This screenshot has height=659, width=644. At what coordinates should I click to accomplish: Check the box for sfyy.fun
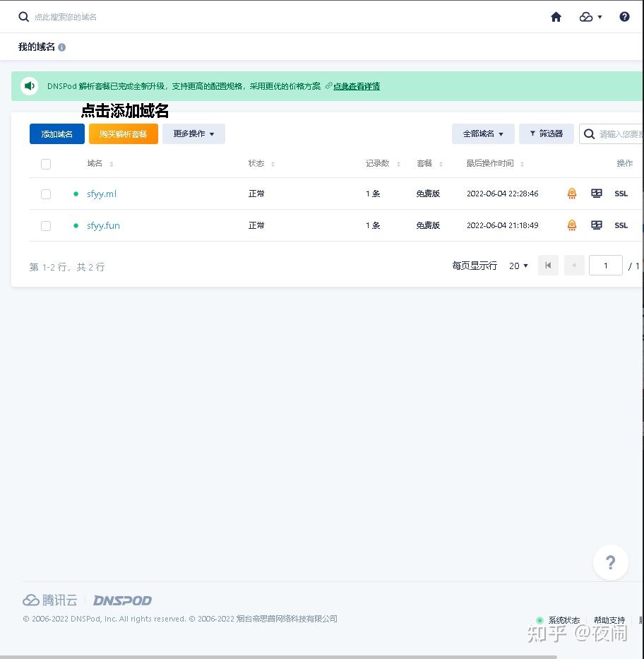pos(46,226)
